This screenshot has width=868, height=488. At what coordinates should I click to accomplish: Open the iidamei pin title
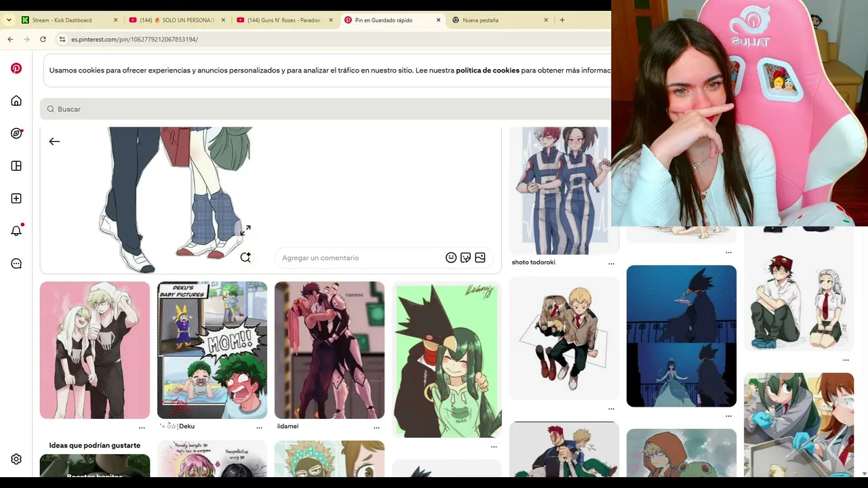click(x=288, y=426)
